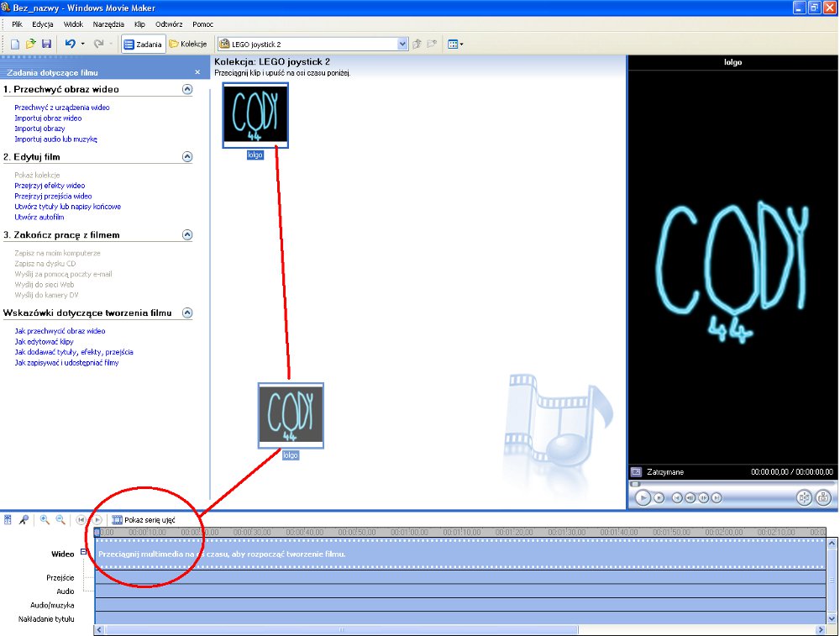Click Przechwyć z urządzenia wideo link
This screenshot has width=840, height=636.
point(61,108)
